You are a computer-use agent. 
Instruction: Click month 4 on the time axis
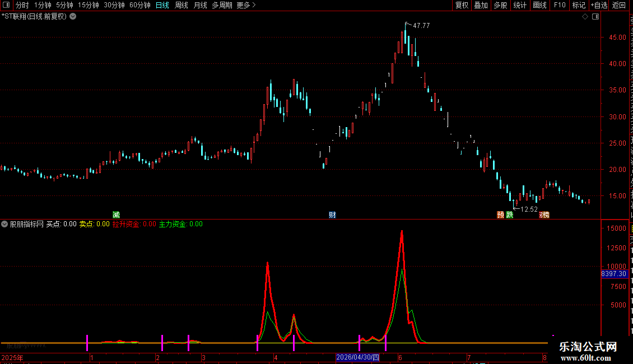tap(276, 358)
